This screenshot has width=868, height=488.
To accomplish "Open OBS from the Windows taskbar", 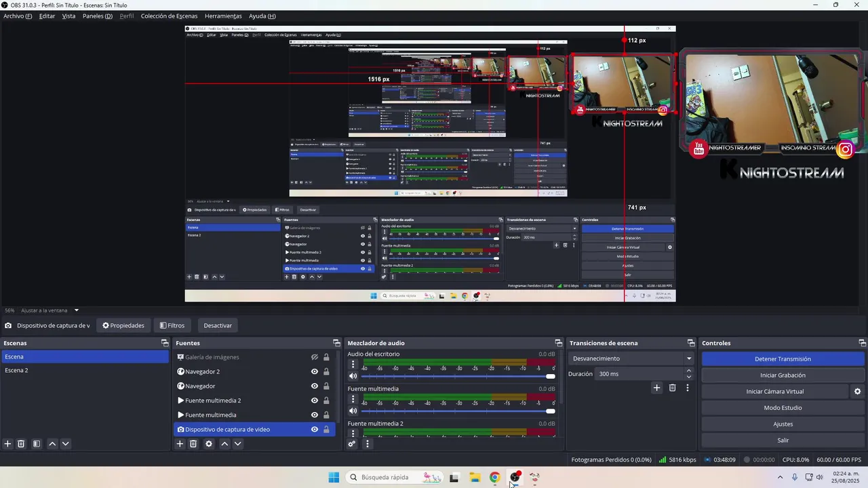I will tap(515, 477).
